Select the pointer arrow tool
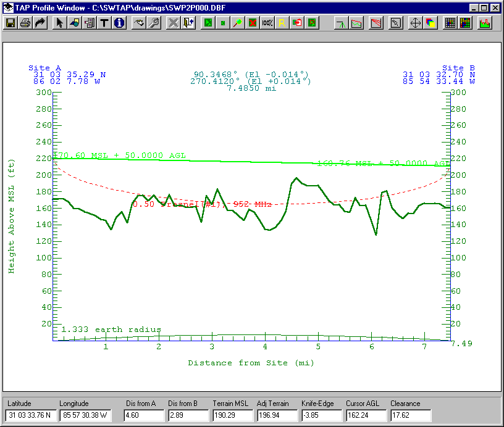This screenshot has width=504, height=427. (x=59, y=23)
